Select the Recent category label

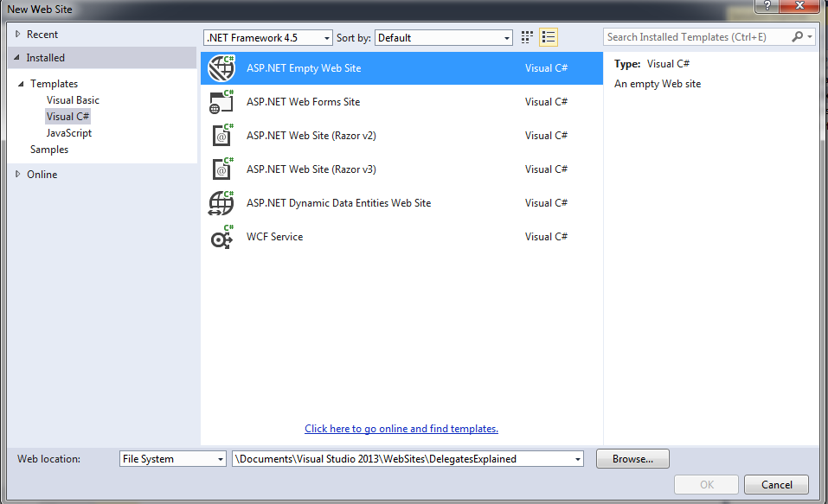click(x=42, y=35)
